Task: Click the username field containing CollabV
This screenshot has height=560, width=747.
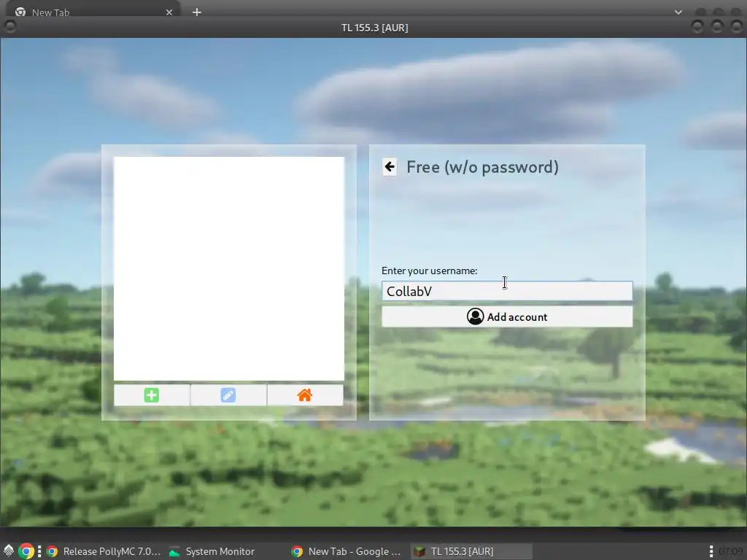Action: 507,291
